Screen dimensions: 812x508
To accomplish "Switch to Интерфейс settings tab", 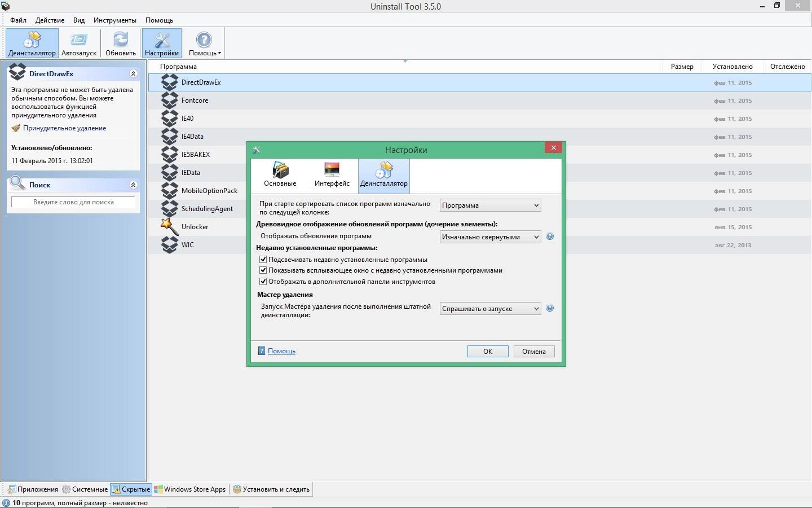I will pyautogui.click(x=332, y=175).
